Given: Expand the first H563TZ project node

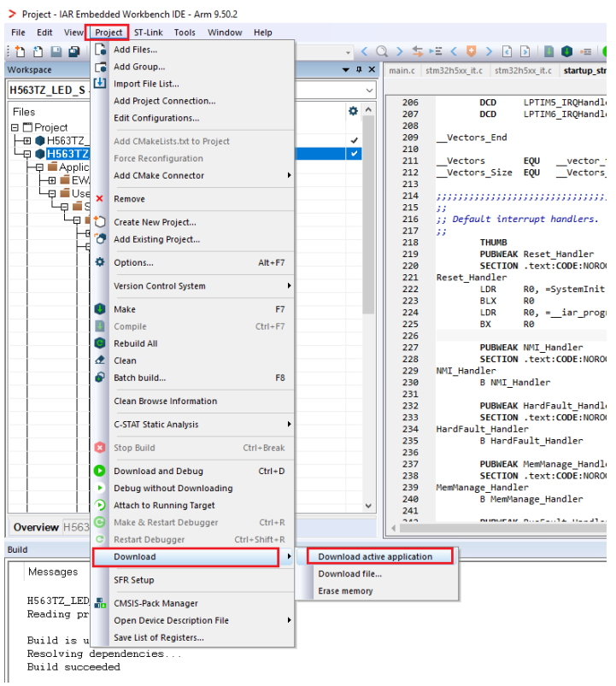Looking at the screenshot, I should click(x=27, y=141).
